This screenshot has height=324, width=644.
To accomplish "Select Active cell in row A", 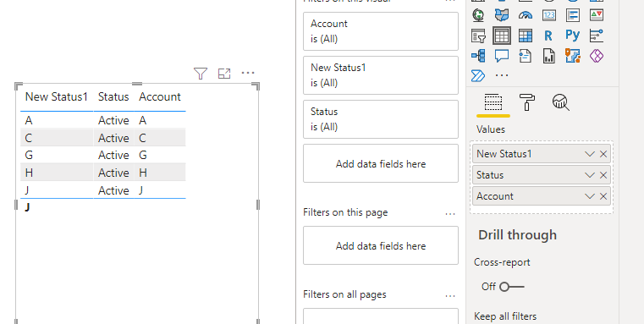I will (x=113, y=120).
